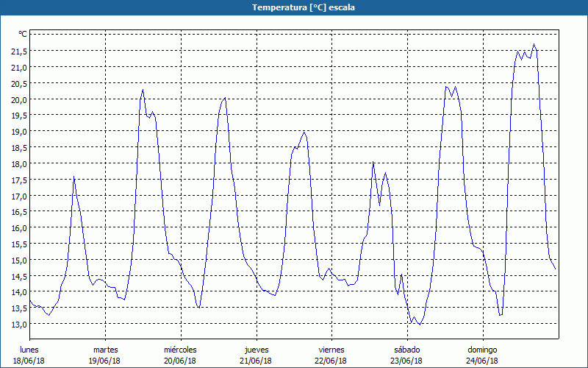Viewport: 588px width, 368px height.
Task: Click the 'miércoles' day label
Action: (180, 350)
